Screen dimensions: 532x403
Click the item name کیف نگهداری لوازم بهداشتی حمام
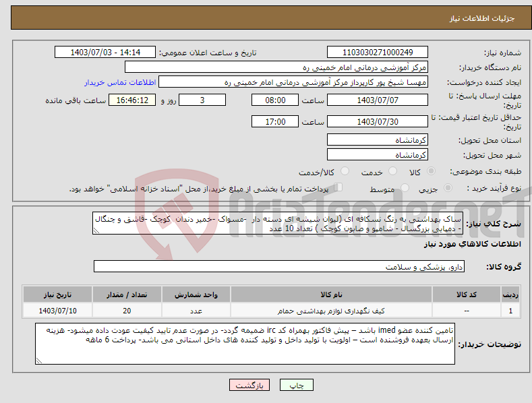331,311
